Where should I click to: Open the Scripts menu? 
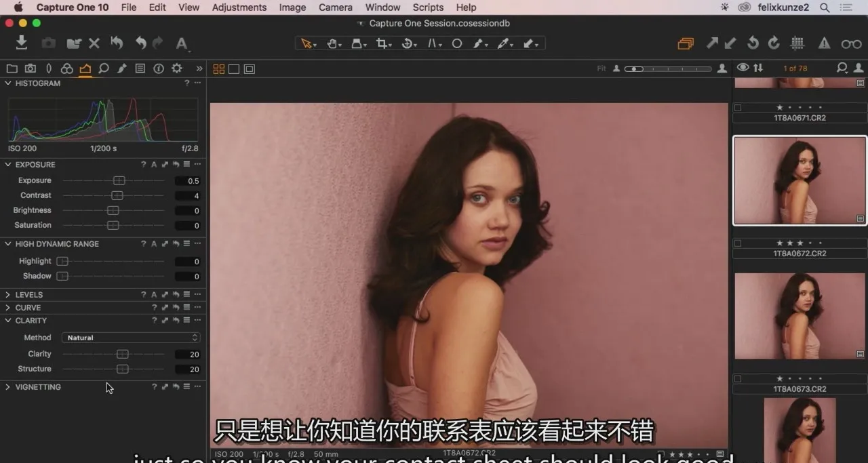[428, 7]
